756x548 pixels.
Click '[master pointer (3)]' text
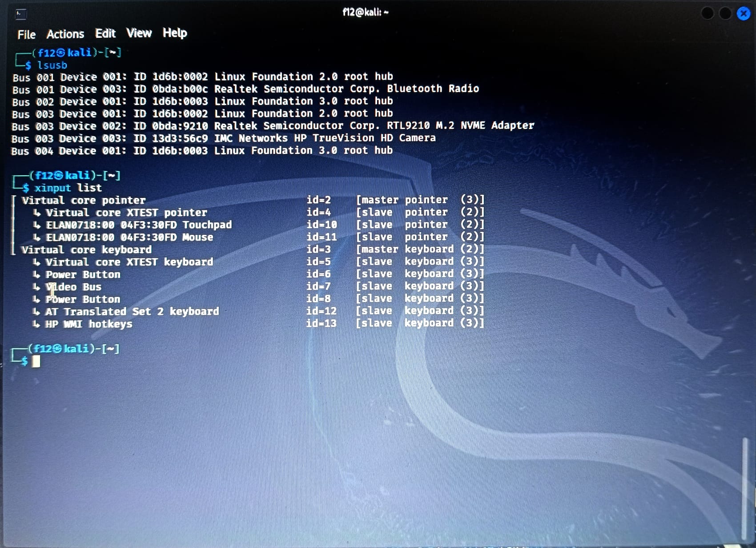point(420,200)
